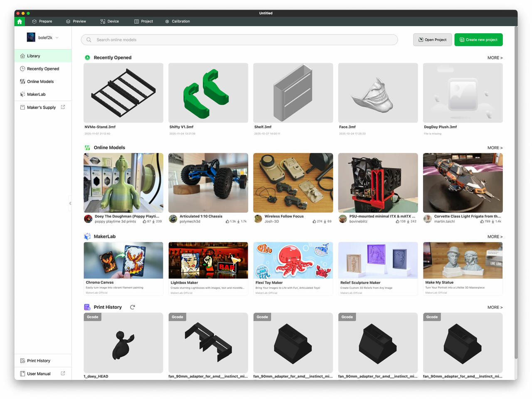The width and height of the screenshot is (532, 399).
Task: Expand the bolef2k account dropdown
Action: click(57, 37)
